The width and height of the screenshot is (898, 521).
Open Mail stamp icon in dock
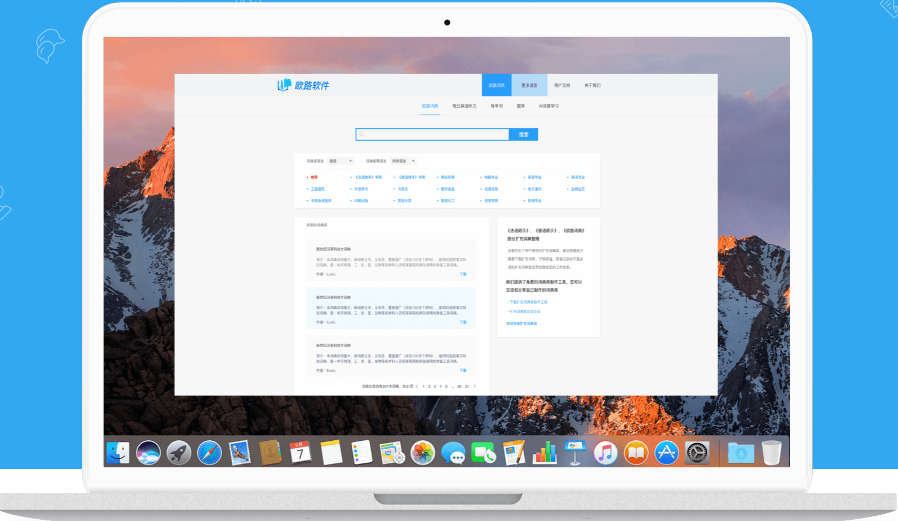(x=239, y=452)
